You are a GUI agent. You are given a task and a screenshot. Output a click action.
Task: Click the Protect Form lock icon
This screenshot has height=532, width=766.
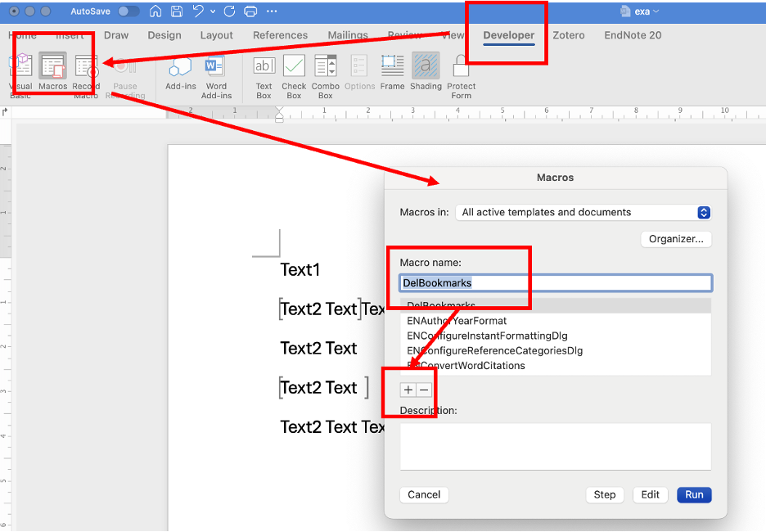(x=461, y=66)
